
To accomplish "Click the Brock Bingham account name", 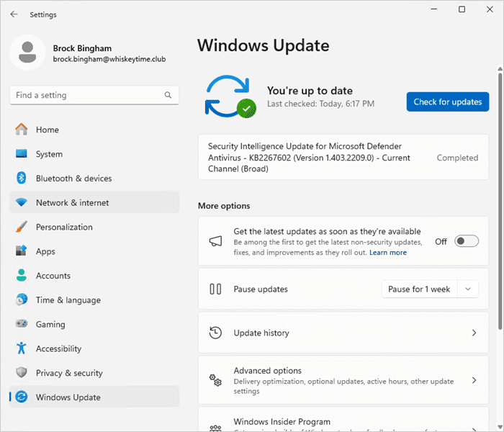I will (82, 48).
